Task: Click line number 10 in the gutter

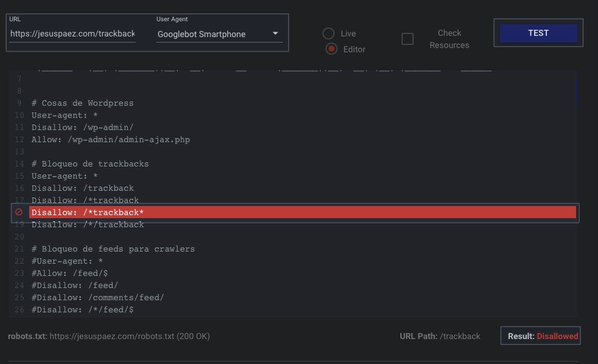Action: (19, 115)
